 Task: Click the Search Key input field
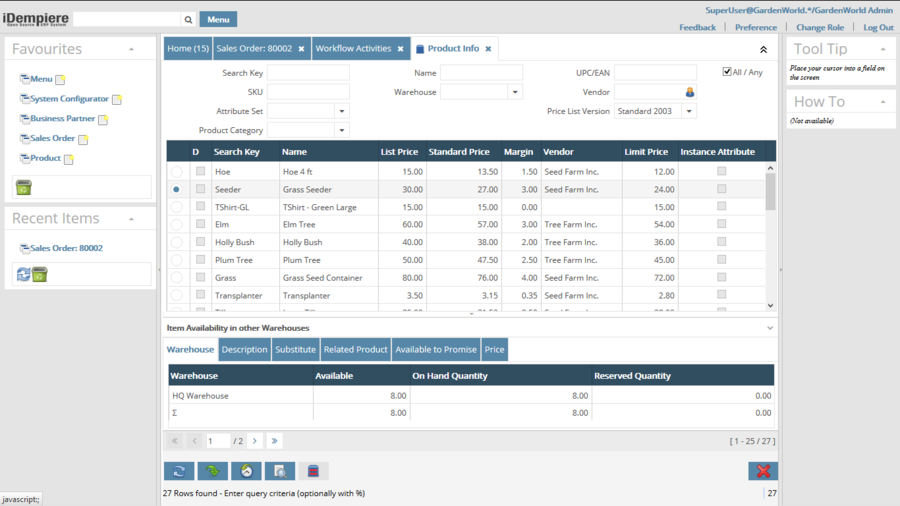coord(308,73)
